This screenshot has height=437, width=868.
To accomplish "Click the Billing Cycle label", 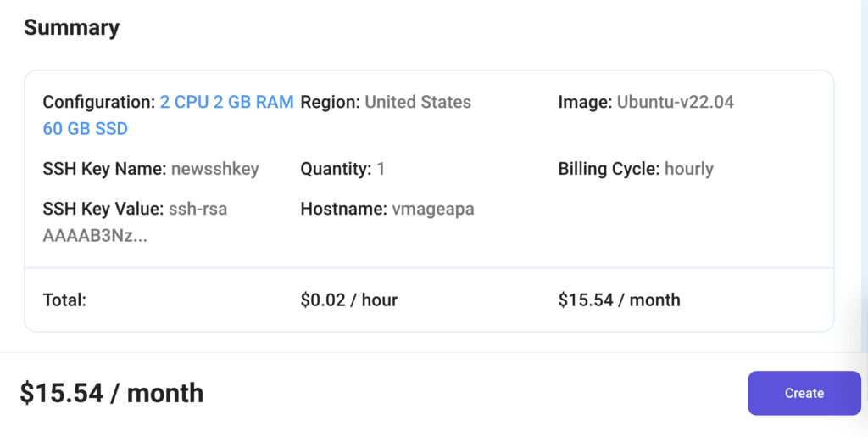I will pos(608,169).
